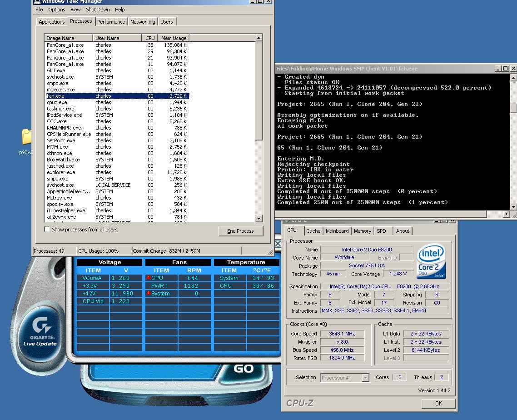
Task: Open the p95v2 desktop folder icon
Action: tap(27, 137)
